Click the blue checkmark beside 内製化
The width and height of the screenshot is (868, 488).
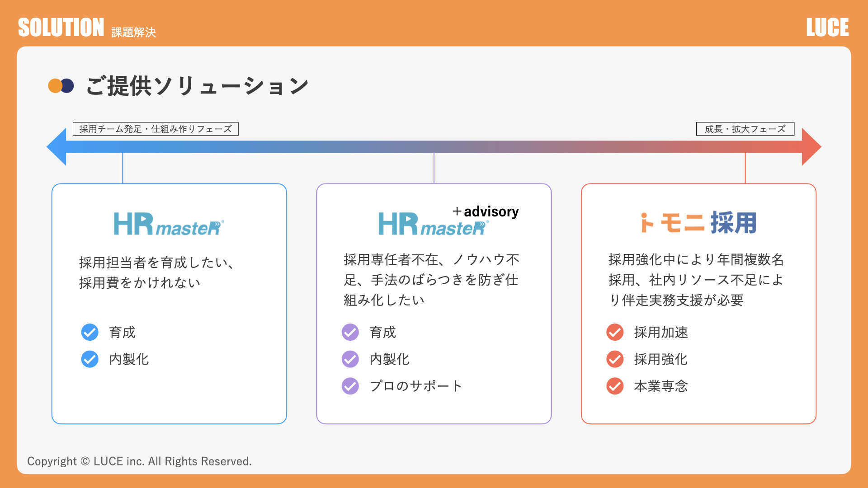point(90,359)
